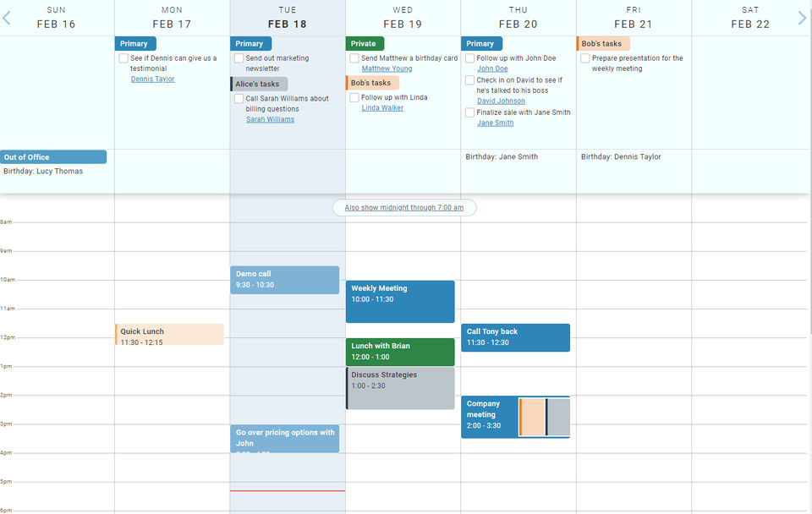Check 'Call Sarah Williams' task box
Image resolution: width=812 pixels, height=514 pixels.
tap(239, 99)
